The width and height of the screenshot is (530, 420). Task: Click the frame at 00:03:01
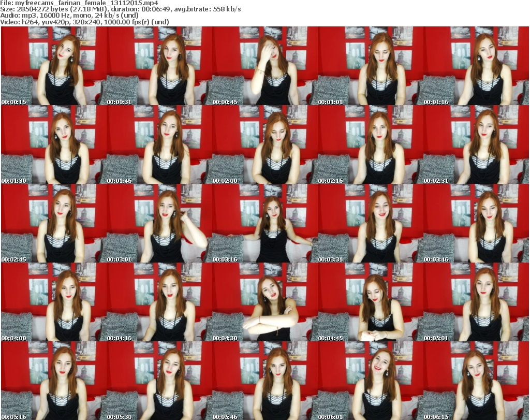click(159, 223)
